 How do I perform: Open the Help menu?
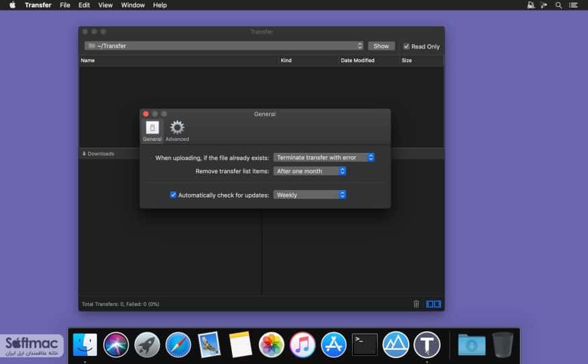[x=160, y=5]
